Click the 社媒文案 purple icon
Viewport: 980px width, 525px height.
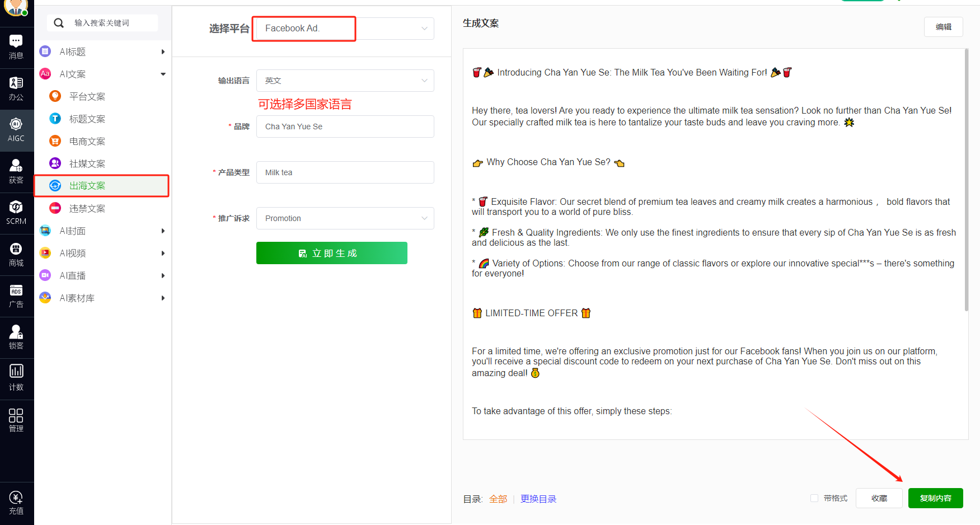point(55,163)
